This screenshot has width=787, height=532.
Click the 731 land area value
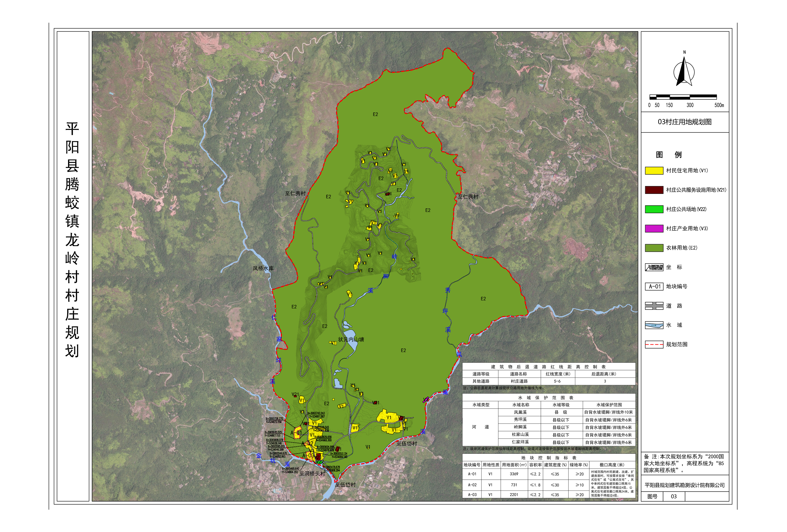(x=514, y=485)
